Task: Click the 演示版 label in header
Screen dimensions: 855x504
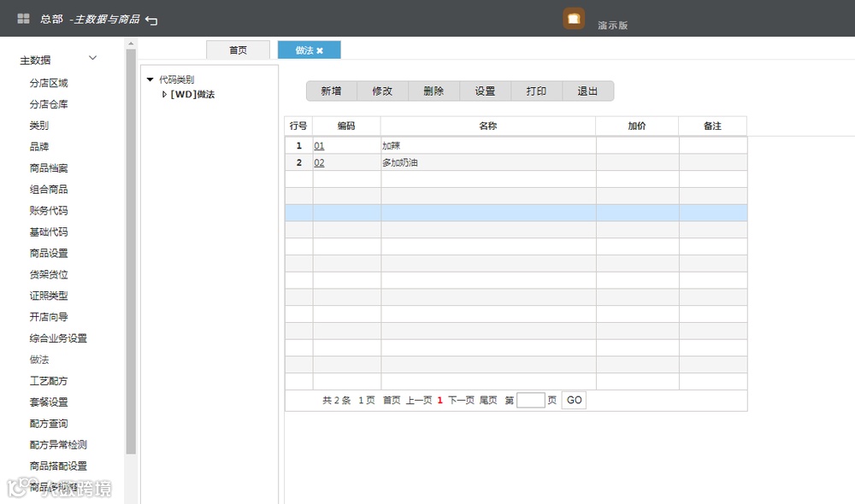Action: pyautogui.click(x=612, y=25)
